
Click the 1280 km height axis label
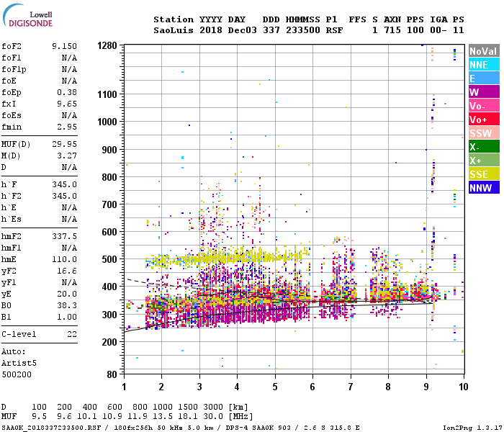[107, 45]
